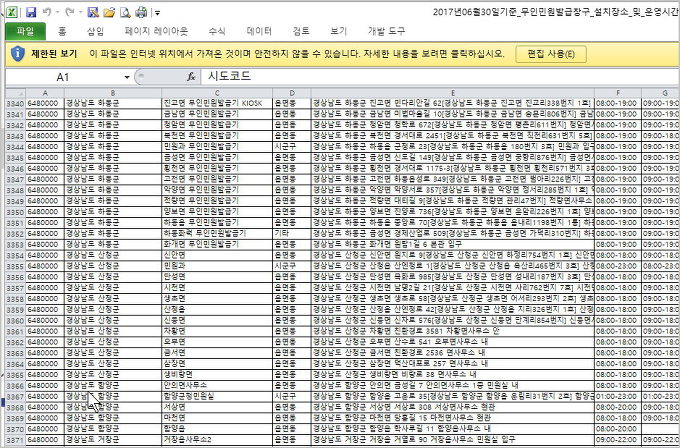The width and height of the screenshot is (680, 448).
Task: Click cell 하동화력 무인민원발급기
Action: tap(217, 233)
